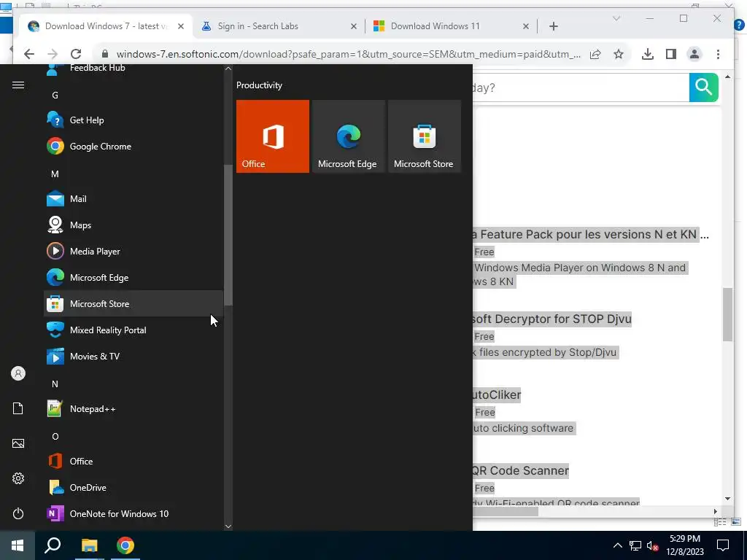Show hidden system tray icons
Image resolution: width=747 pixels, height=560 pixels.
(617, 545)
